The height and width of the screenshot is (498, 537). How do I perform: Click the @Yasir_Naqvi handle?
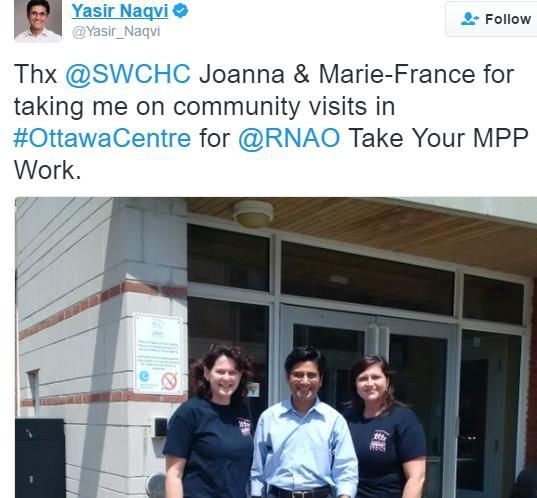[x=116, y=32]
